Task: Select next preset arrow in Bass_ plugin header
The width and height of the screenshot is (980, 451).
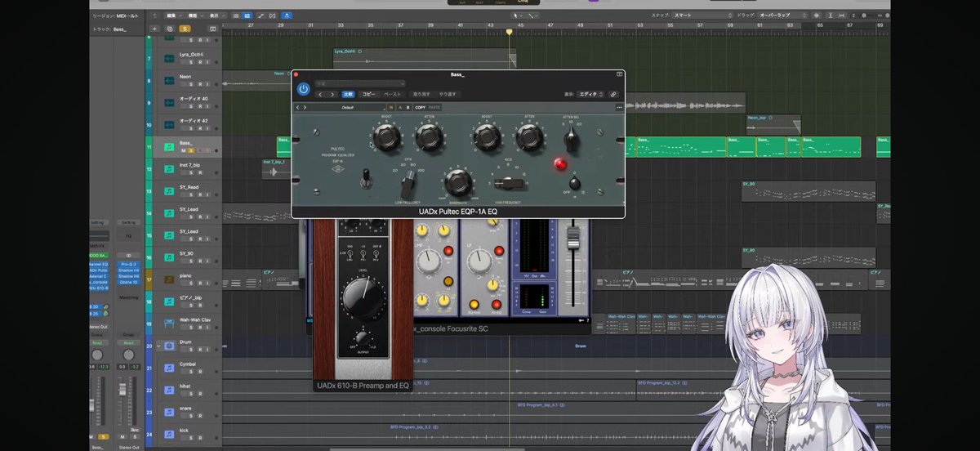Action: (332, 94)
